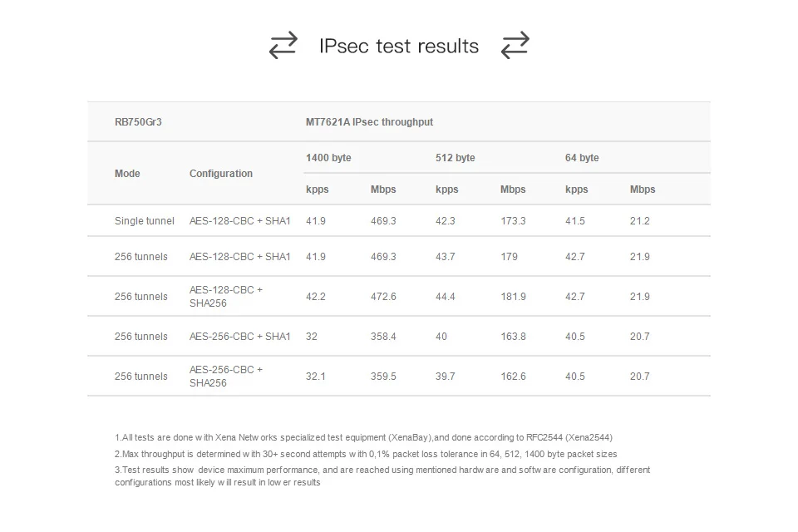798x532 pixels.
Task: Click the 21.2 Mbps value cell
Action: click(x=640, y=221)
